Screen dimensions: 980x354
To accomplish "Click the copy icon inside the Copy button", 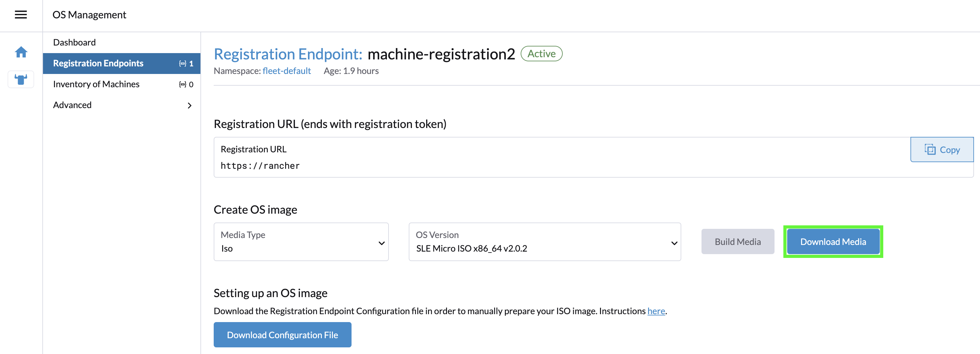I will pyautogui.click(x=930, y=150).
